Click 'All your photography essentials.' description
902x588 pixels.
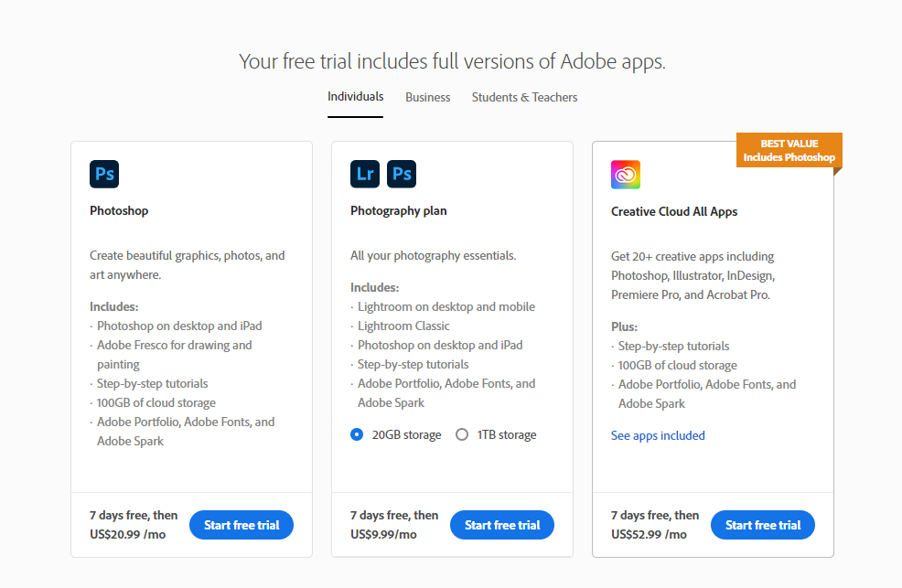coord(434,256)
